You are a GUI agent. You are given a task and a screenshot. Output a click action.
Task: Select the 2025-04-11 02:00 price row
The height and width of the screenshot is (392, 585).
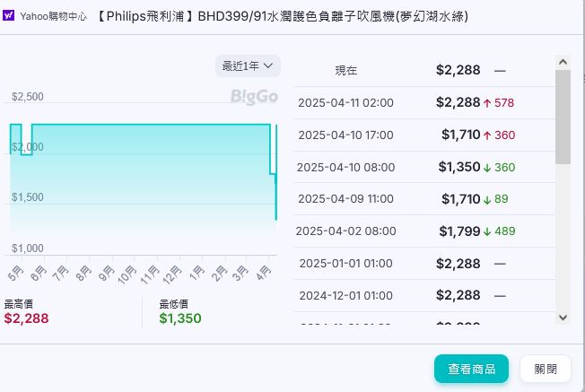(422, 103)
